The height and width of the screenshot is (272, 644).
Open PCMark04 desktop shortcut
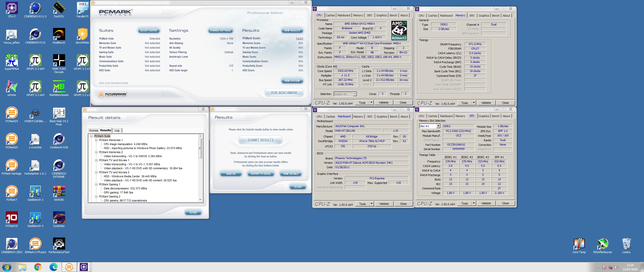click(x=12, y=115)
